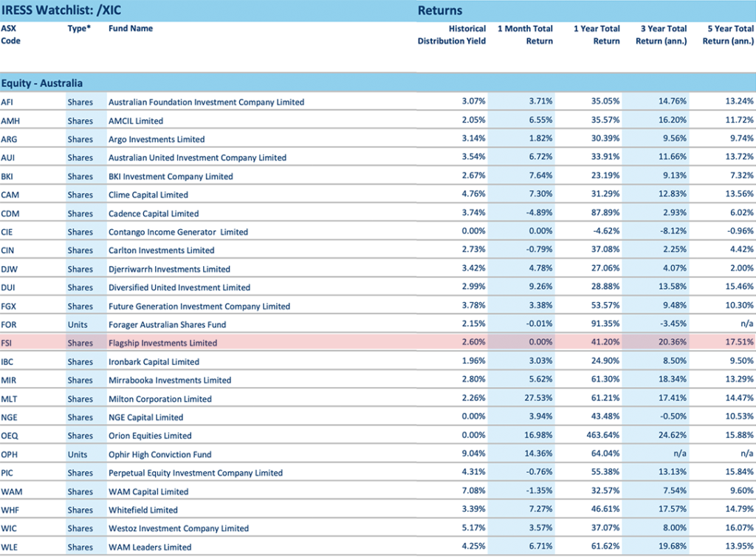This screenshot has width=756, height=557.
Task: Click the 'ASX Code' column header
Action: [x=10, y=35]
